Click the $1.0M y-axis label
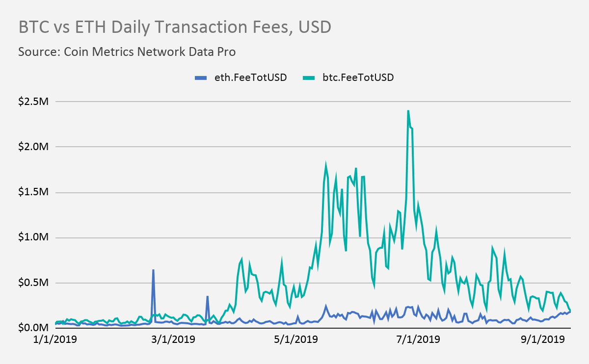Image resolution: width=589 pixels, height=364 pixels. (34, 237)
